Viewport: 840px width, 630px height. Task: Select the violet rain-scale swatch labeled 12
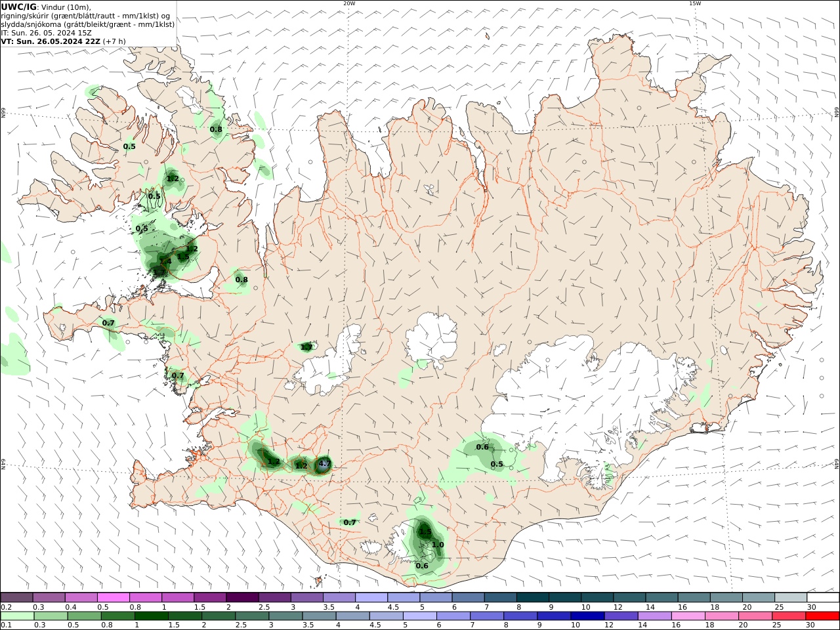pos(620,616)
